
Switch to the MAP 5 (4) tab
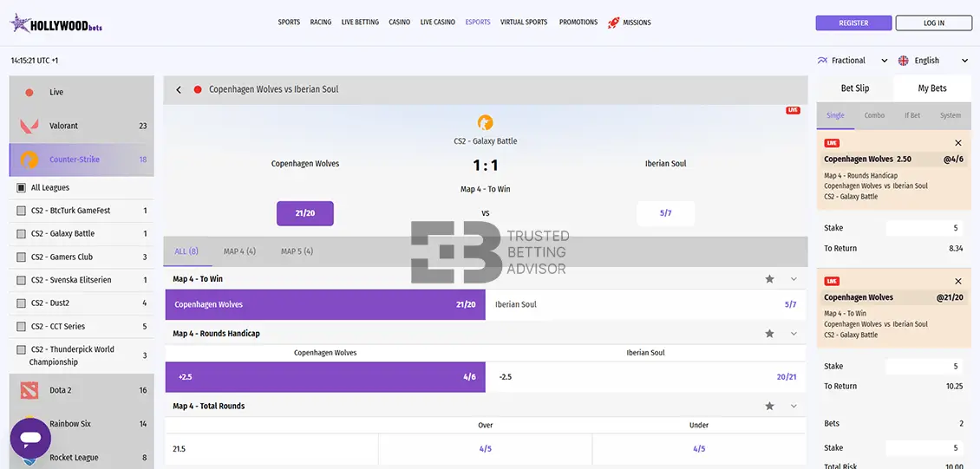(x=297, y=251)
